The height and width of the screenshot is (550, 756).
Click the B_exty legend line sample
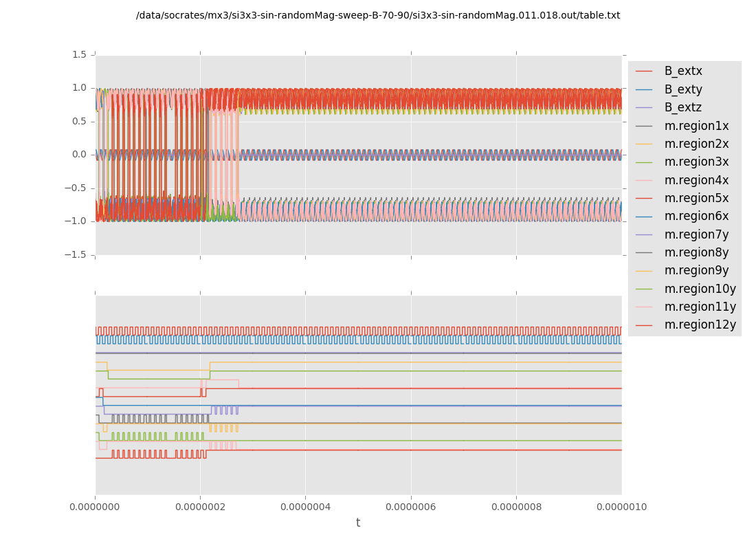tap(644, 89)
